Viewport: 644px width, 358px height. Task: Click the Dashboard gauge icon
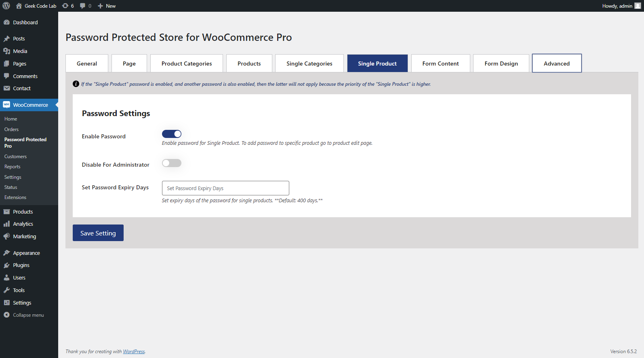click(6, 22)
